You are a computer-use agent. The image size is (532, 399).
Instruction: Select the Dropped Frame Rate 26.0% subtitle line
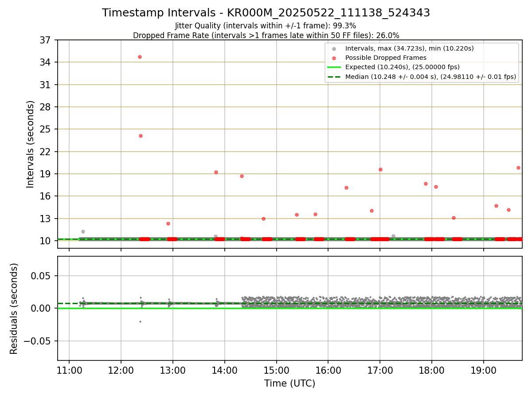point(266,35)
